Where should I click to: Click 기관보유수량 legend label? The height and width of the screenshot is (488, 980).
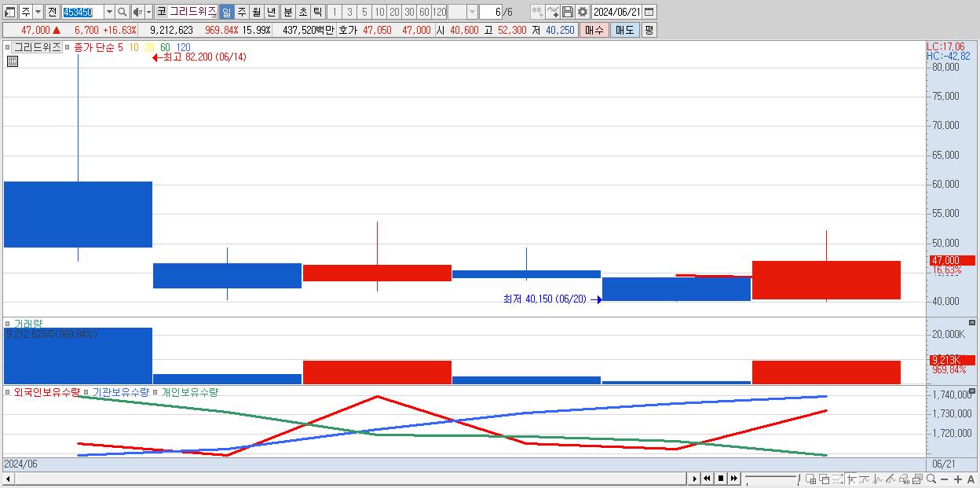(121, 391)
